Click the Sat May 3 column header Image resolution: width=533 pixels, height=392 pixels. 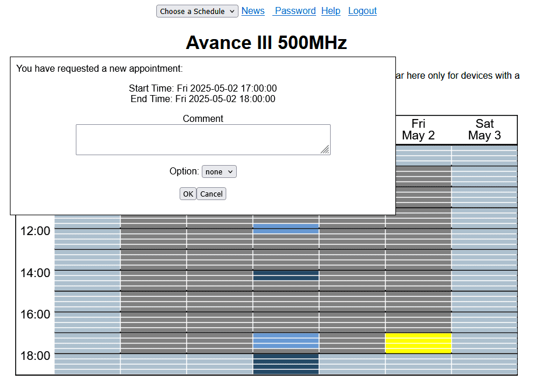[485, 129]
